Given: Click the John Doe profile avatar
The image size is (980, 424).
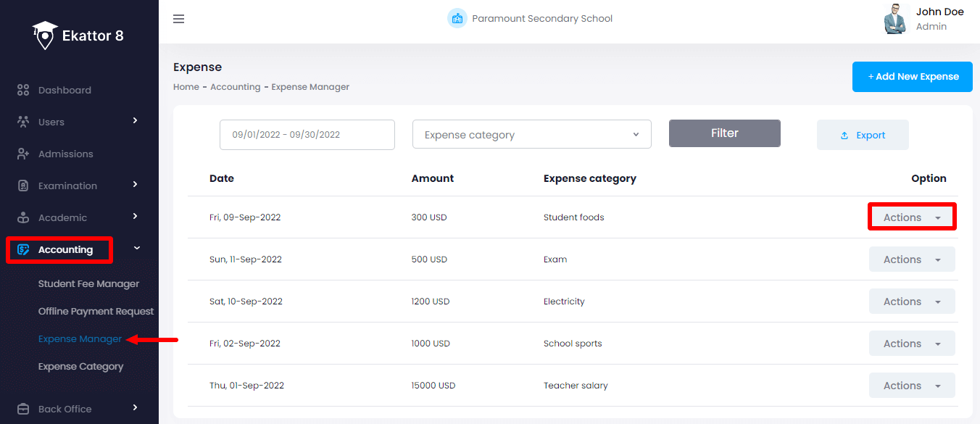Looking at the screenshot, I should click(x=896, y=19).
